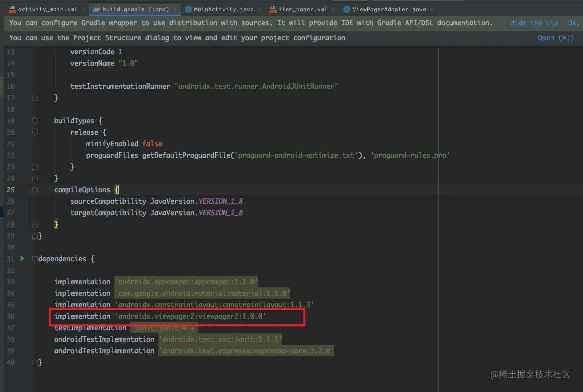Collapse the buildTypes block fold marker

35,121
